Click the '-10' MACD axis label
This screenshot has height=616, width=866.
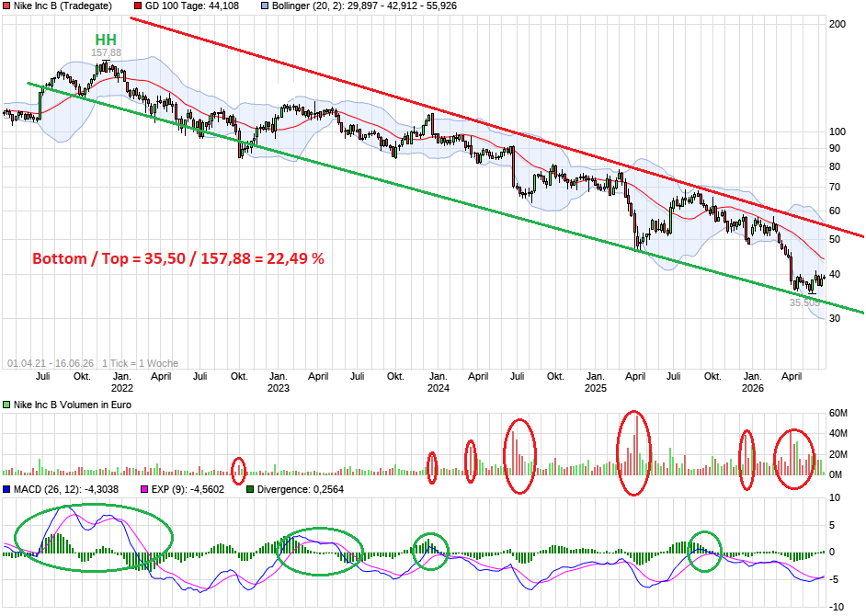[838, 608]
